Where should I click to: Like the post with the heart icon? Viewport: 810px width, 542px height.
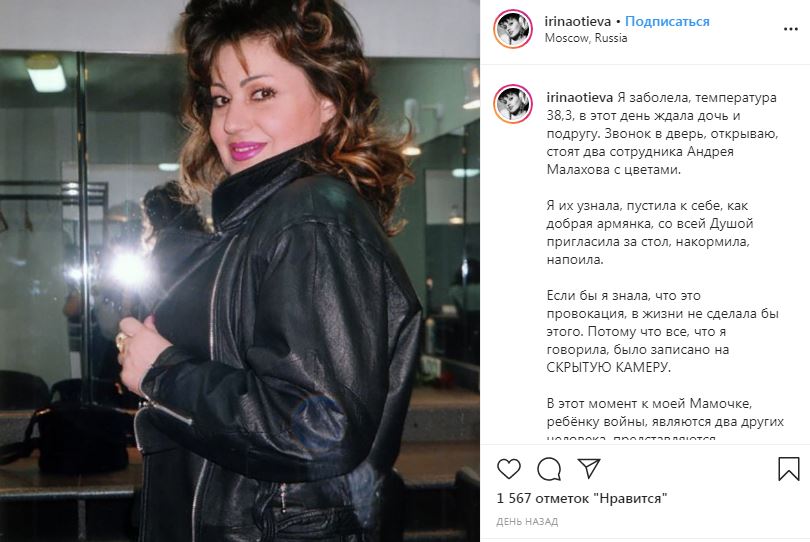509,469
